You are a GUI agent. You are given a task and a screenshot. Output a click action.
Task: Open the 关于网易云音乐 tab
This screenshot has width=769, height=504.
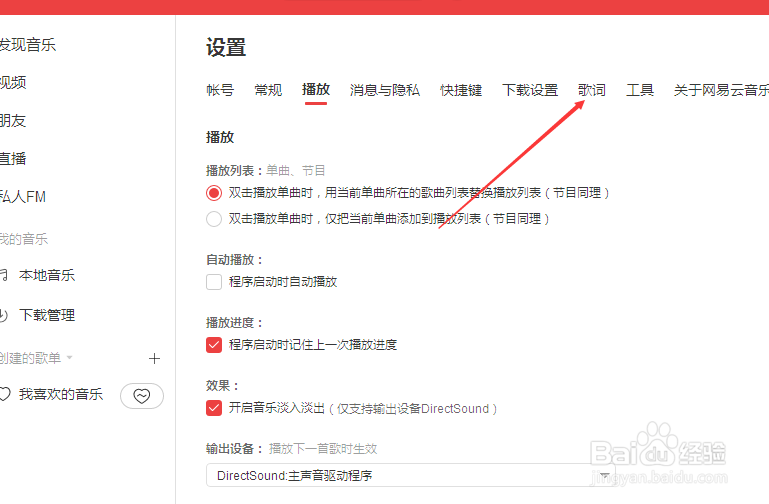point(721,90)
